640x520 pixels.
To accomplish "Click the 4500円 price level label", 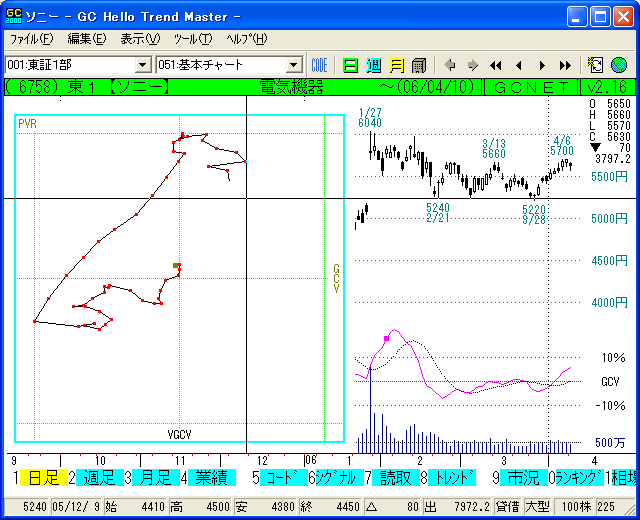I will point(609,261).
